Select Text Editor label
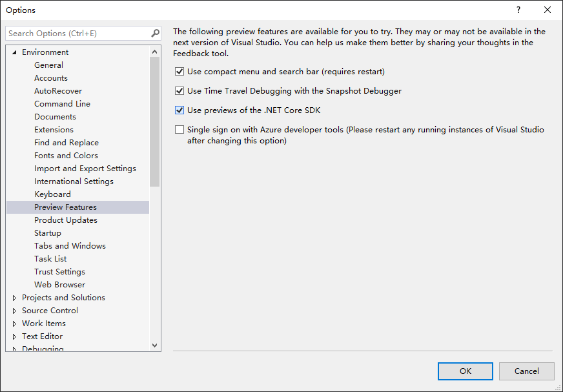This screenshot has height=392, width=563. click(x=43, y=336)
